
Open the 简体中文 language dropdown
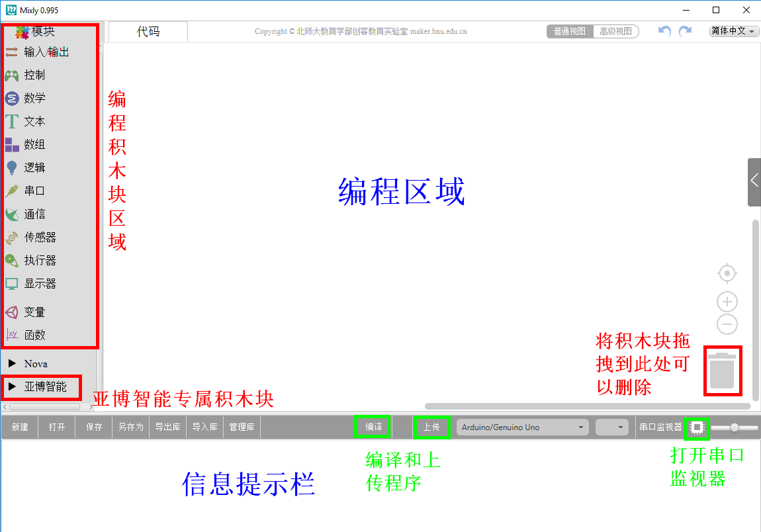(734, 31)
